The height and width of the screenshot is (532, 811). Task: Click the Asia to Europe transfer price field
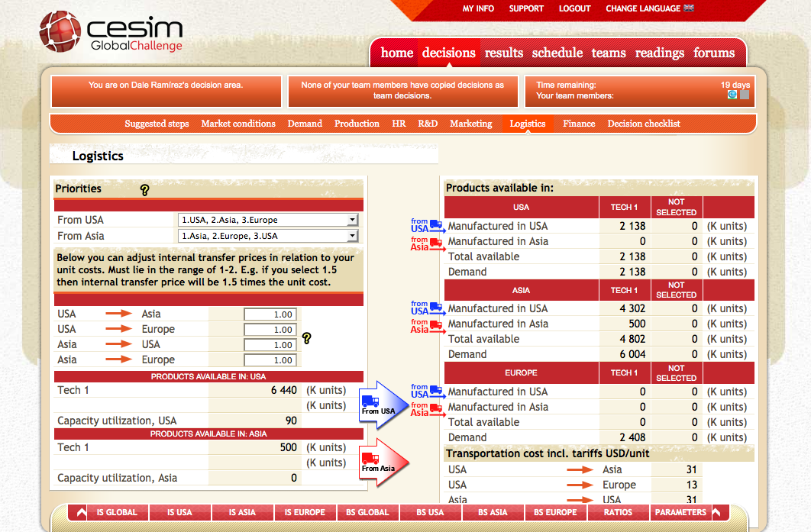pos(270,360)
